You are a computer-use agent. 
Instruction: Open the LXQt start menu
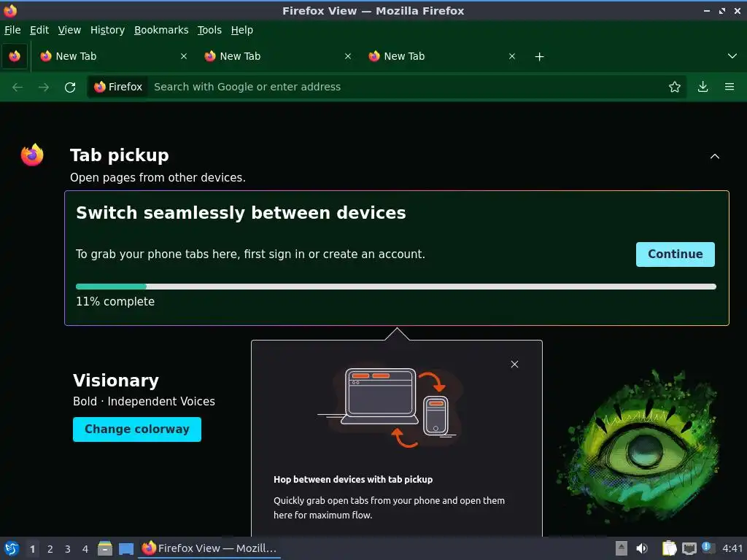(x=12, y=548)
